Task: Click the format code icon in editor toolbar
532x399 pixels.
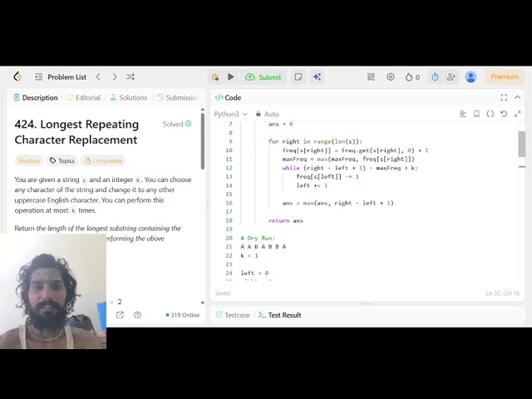Action: (463, 114)
